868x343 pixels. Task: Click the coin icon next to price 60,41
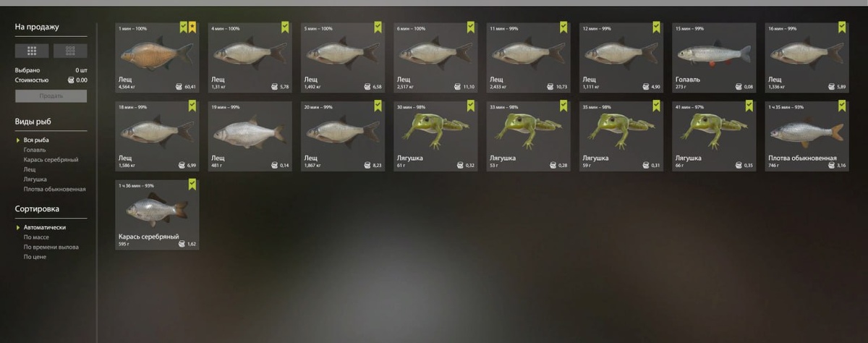coord(179,87)
